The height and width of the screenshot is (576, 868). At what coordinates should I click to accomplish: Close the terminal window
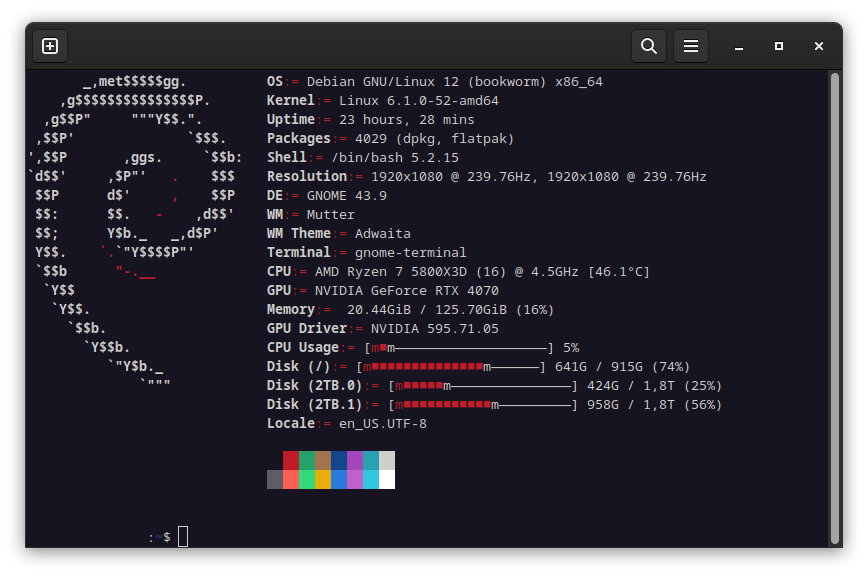[819, 46]
